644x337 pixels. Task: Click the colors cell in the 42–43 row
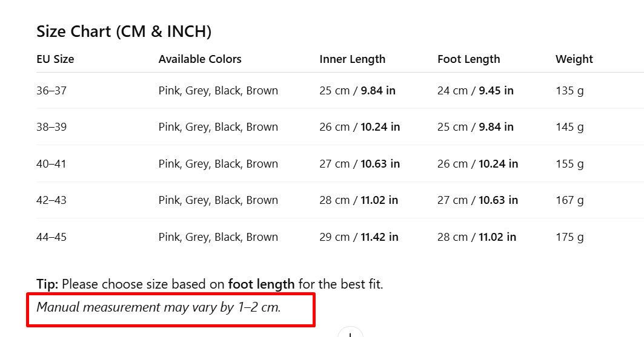click(x=218, y=200)
